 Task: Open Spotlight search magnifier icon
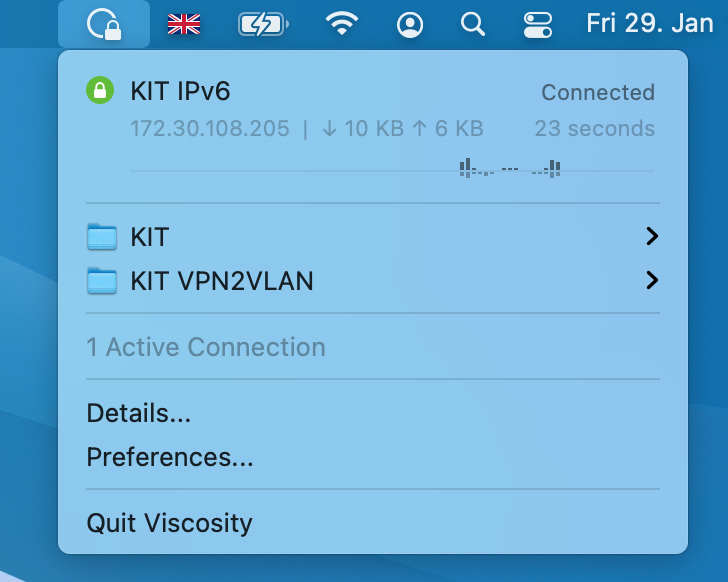coord(474,24)
